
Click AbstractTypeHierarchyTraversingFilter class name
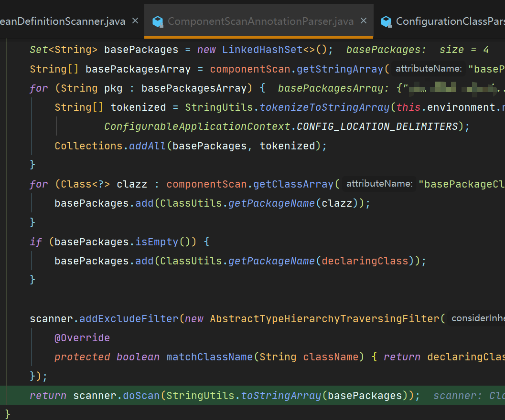(x=325, y=319)
